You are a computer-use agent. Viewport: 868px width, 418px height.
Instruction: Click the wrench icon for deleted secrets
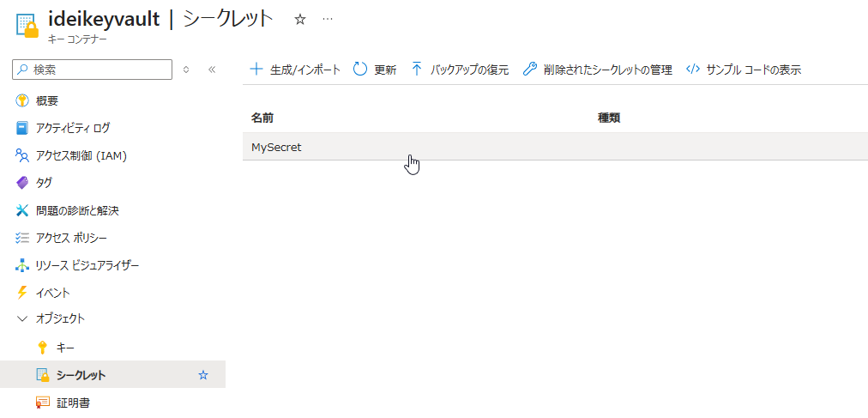pos(530,70)
